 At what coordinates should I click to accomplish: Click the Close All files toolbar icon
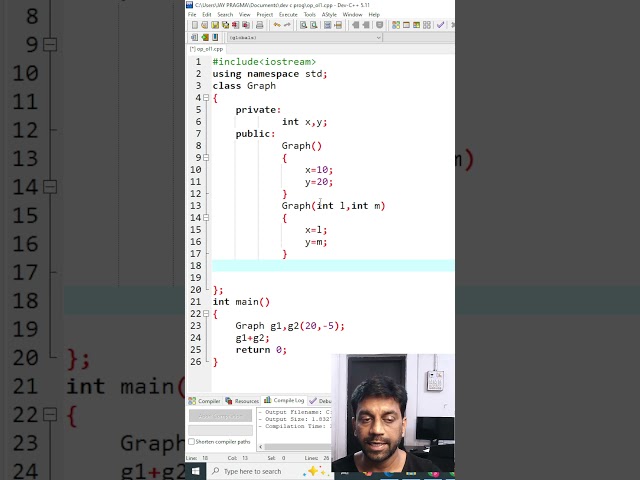(246, 25)
